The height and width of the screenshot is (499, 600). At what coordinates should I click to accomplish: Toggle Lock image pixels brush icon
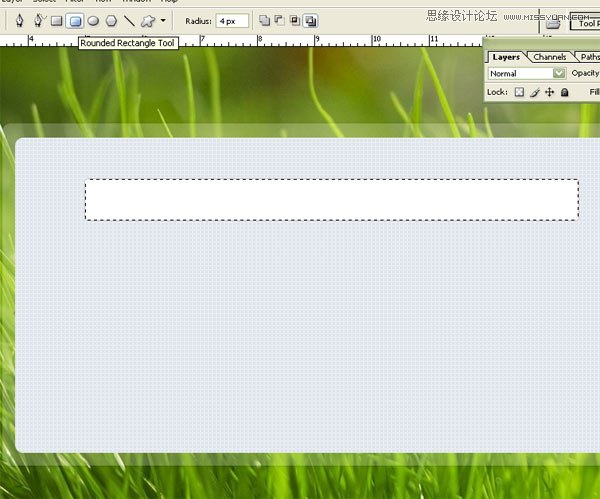click(x=535, y=92)
